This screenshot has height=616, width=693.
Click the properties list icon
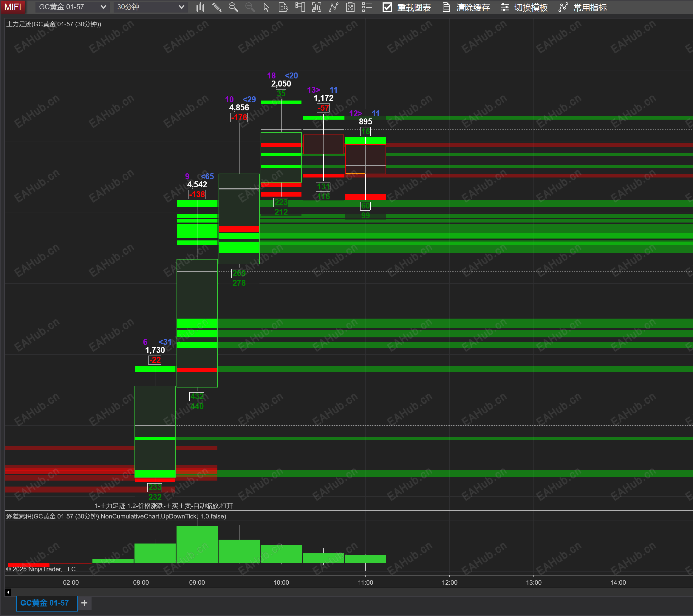[x=367, y=7]
